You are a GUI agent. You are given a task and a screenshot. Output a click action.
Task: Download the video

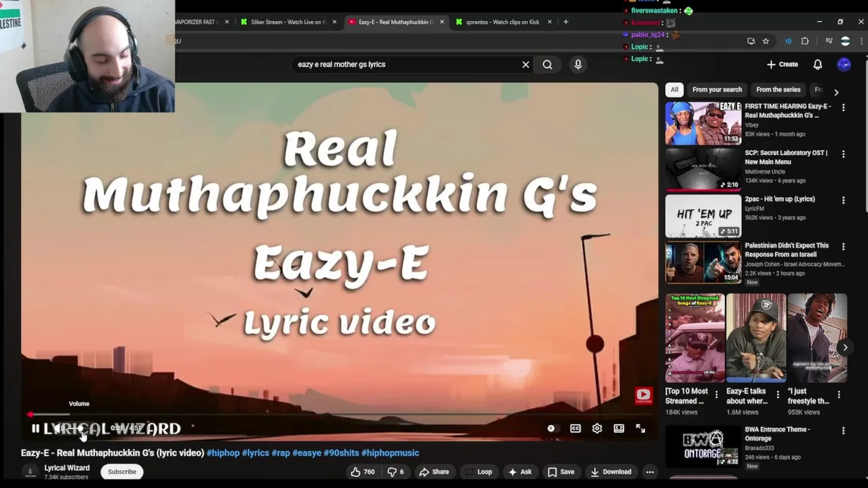point(611,472)
